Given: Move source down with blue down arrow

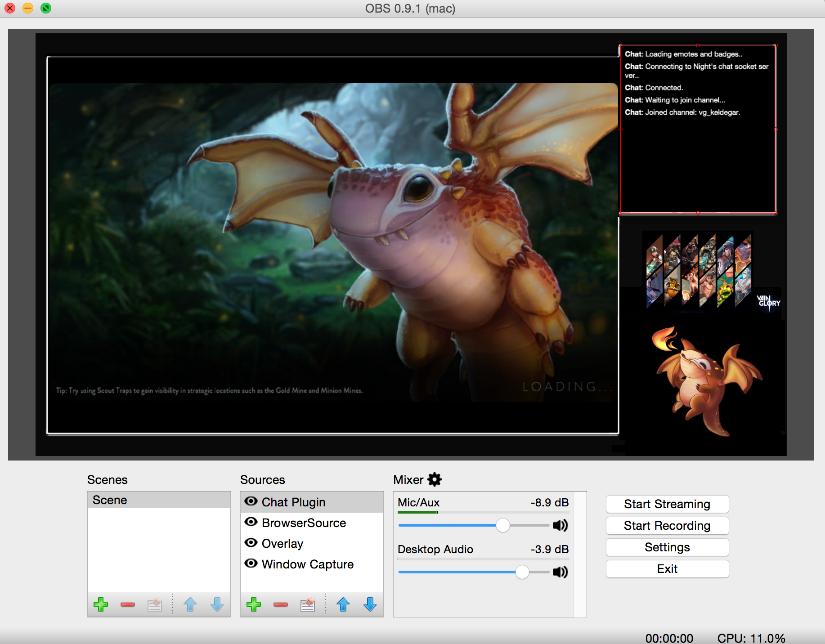Looking at the screenshot, I should [x=370, y=604].
